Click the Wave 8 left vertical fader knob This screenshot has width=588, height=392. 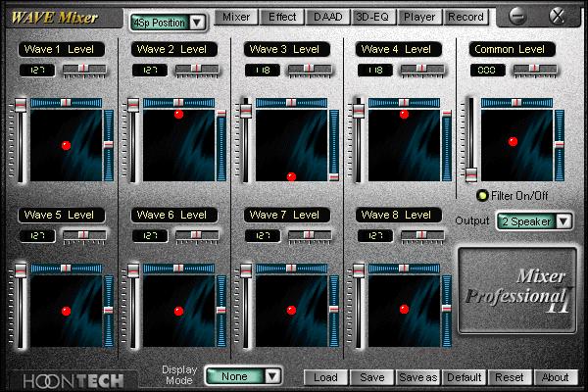click(359, 270)
